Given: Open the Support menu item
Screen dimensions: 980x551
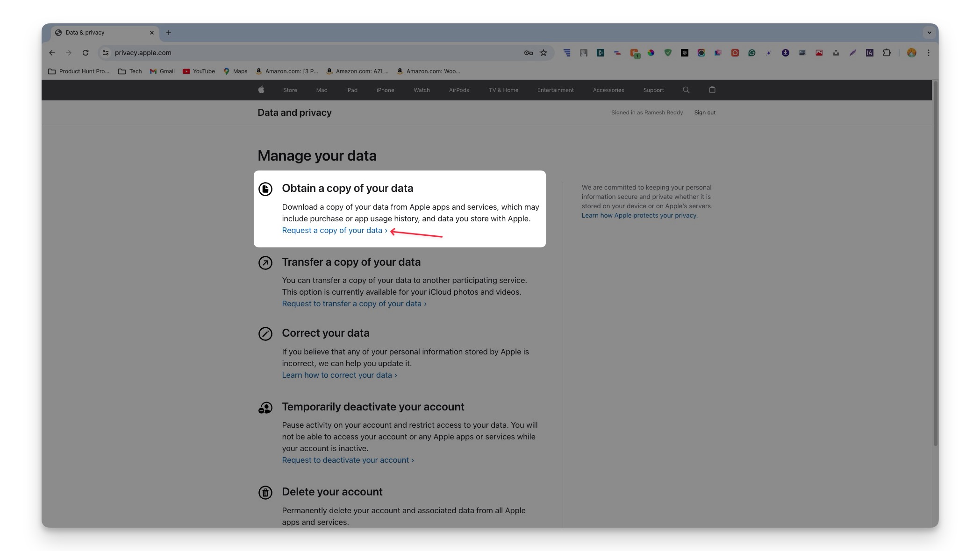Looking at the screenshot, I should tap(653, 90).
